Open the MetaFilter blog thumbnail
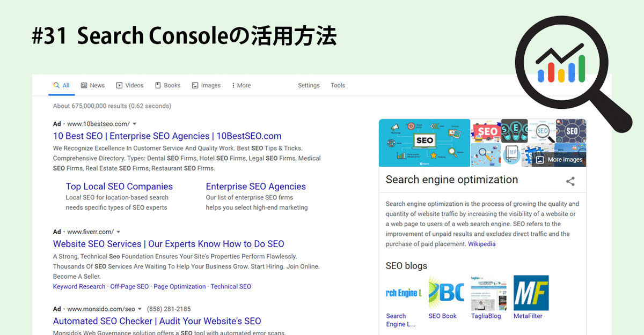The height and width of the screenshot is (335, 644). click(x=531, y=293)
